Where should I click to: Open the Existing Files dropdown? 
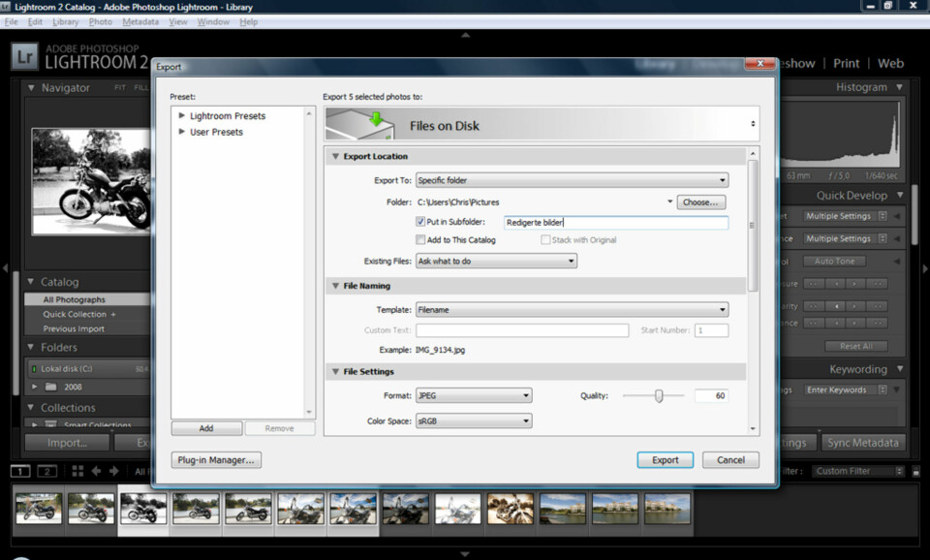pos(496,261)
